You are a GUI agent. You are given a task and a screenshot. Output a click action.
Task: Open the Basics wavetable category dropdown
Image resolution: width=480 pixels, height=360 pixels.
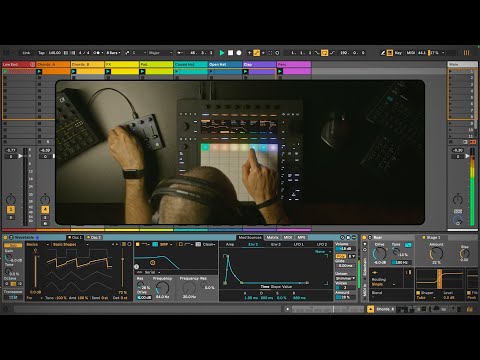[38, 244]
